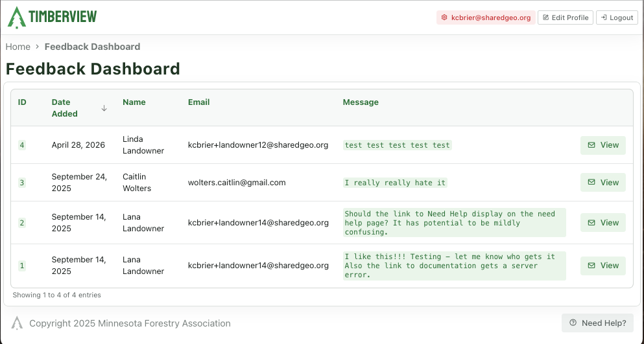Click the message 'test test test test test'

[x=397, y=145]
